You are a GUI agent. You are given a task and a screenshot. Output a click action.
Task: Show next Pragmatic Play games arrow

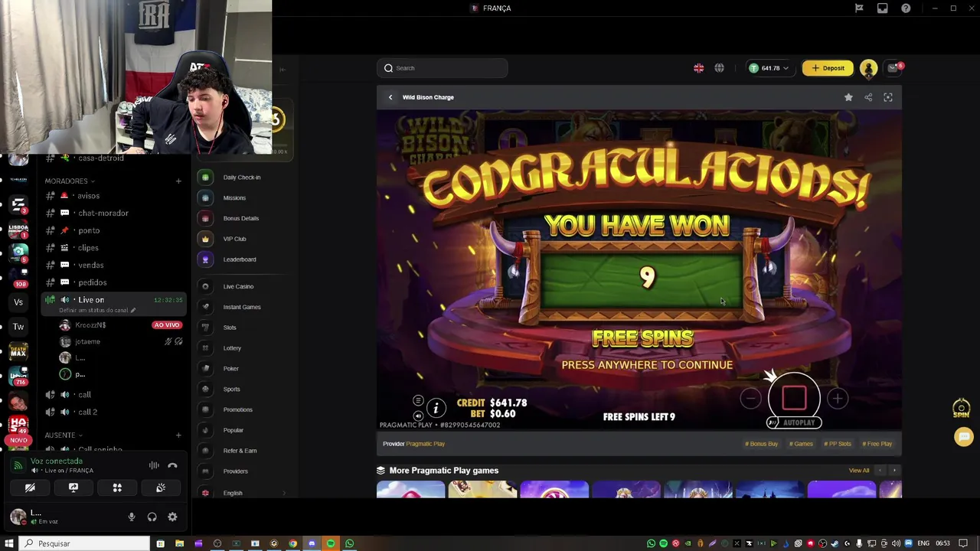(893, 471)
